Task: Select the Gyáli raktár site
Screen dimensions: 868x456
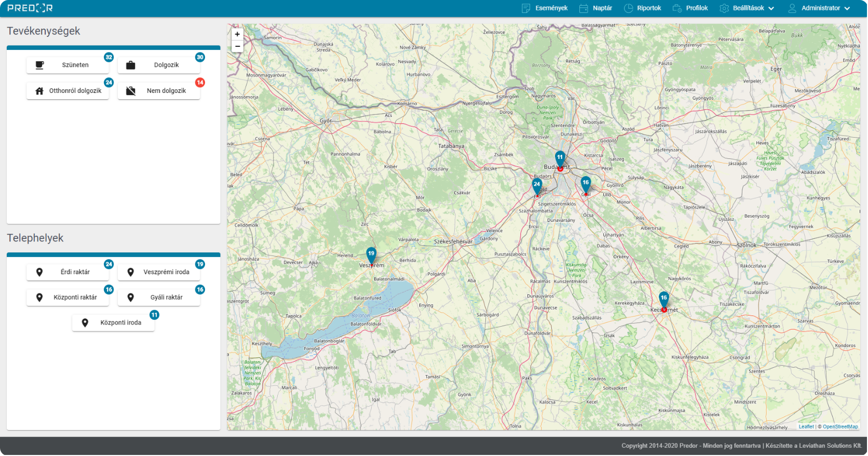Action: tap(159, 298)
